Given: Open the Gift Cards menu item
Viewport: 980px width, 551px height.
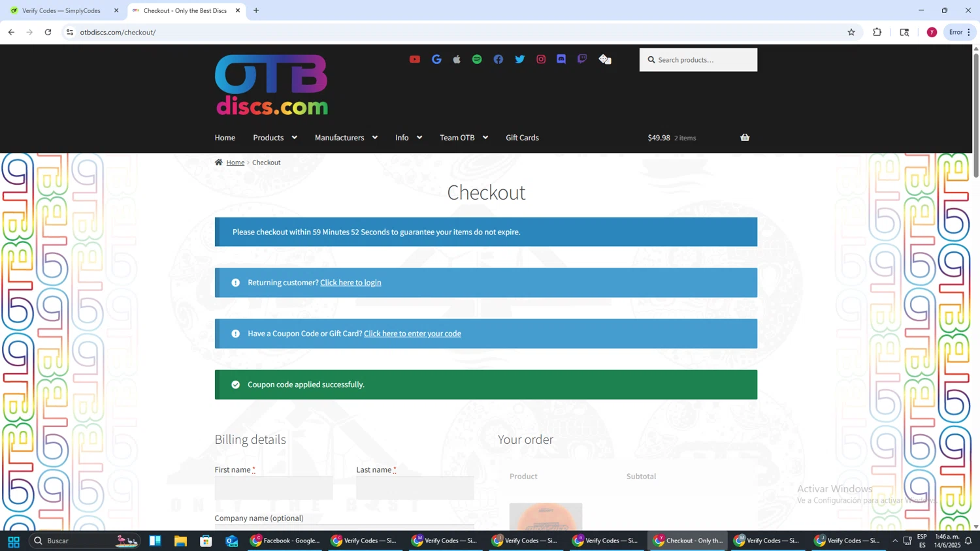Looking at the screenshot, I should 522,138.
